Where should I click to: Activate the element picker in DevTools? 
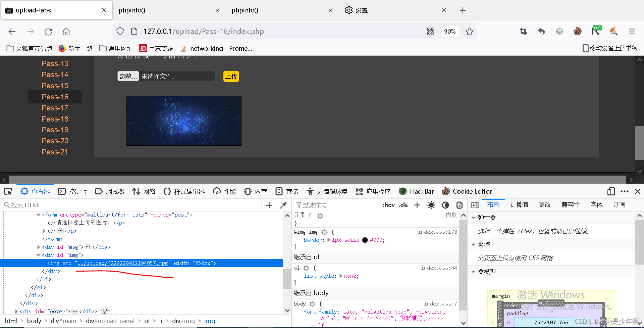pos(8,191)
